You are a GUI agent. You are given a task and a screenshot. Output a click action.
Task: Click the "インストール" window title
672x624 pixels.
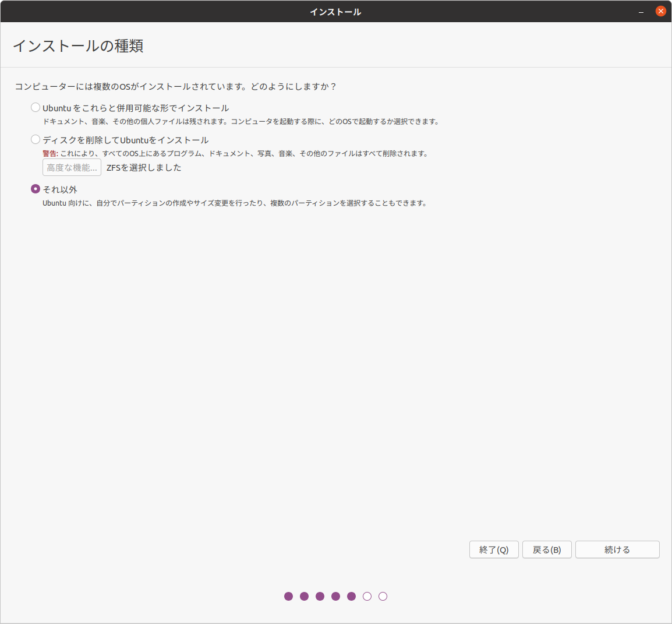coord(335,12)
